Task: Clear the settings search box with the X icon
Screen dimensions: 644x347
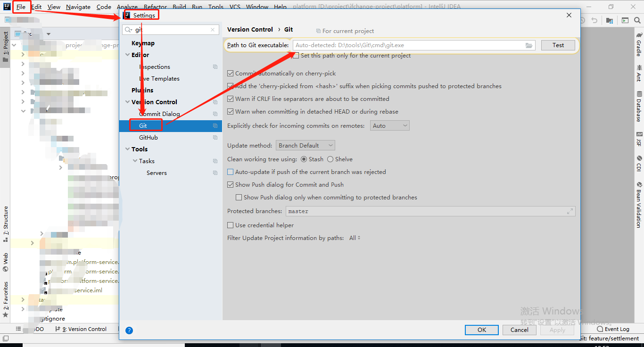Action: coord(213,30)
